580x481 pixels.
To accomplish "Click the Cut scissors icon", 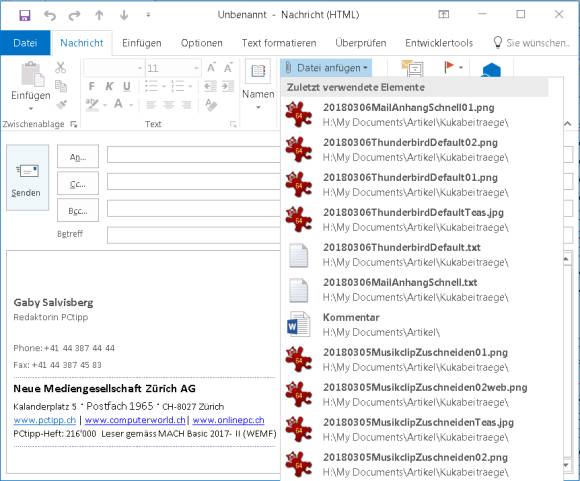I will coord(60,67).
